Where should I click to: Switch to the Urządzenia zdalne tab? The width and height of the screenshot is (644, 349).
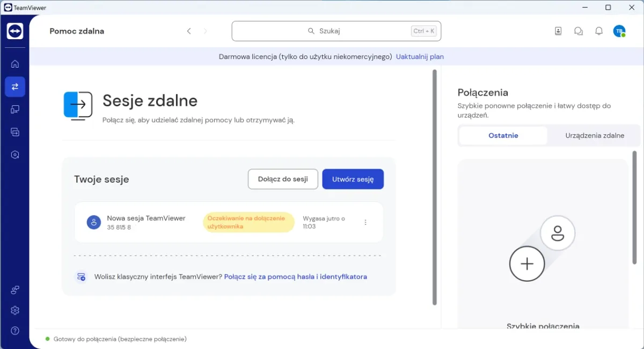[x=594, y=135]
